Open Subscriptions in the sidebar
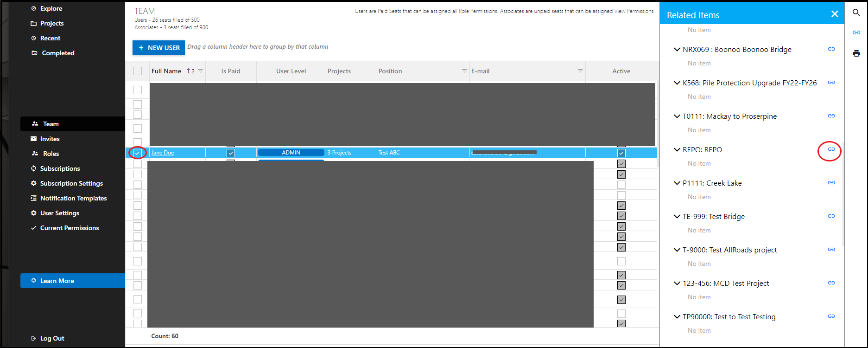Image resolution: width=868 pixels, height=348 pixels. 60,168
